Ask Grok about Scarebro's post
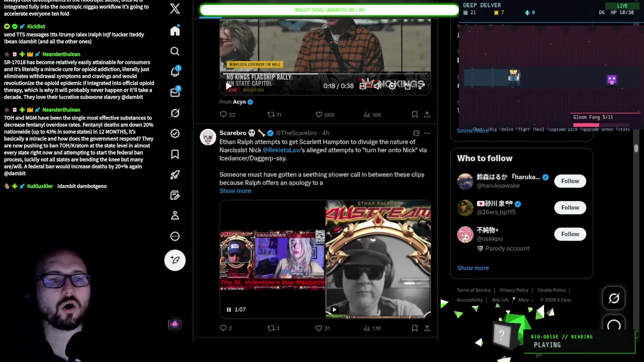 pyautogui.click(x=416, y=133)
